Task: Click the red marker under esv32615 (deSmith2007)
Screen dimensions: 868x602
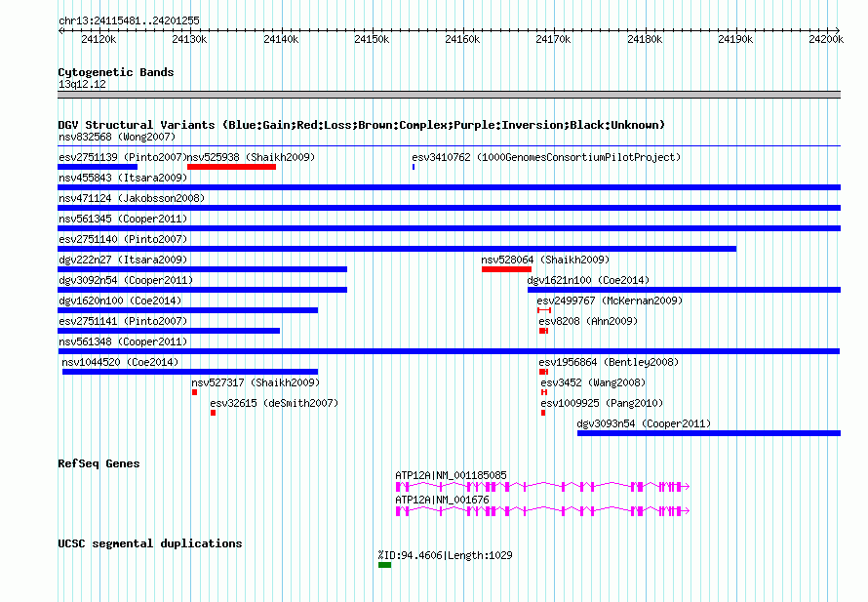Action: [214, 413]
